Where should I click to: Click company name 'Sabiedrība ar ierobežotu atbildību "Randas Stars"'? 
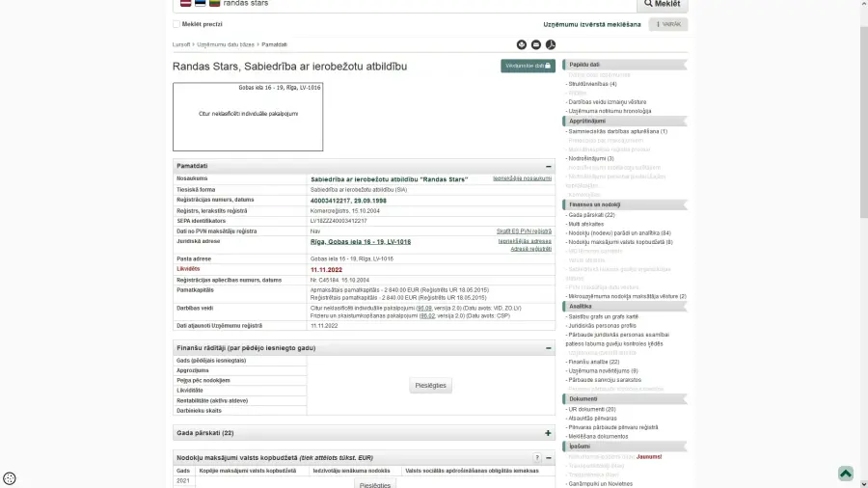pos(390,179)
